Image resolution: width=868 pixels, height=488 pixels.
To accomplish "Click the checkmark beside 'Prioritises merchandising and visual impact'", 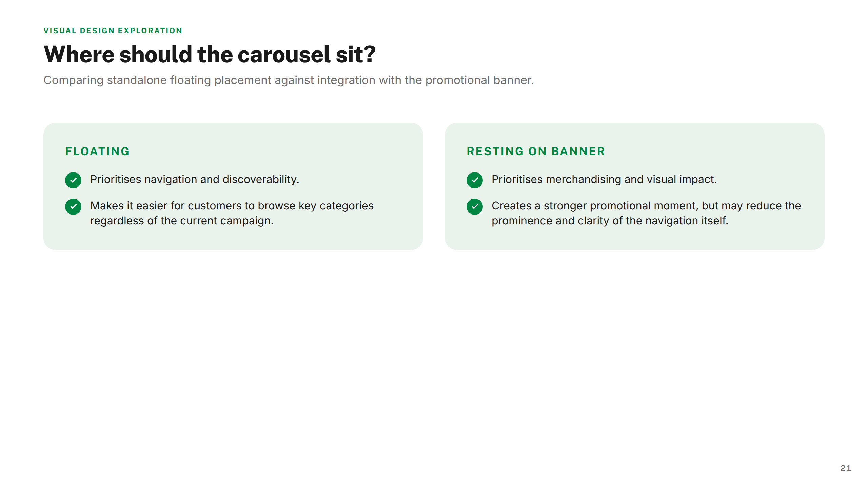I will coord(475,180).
